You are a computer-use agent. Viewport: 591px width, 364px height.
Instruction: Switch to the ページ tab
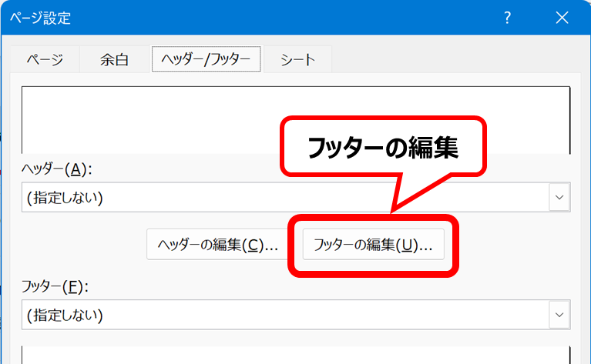(x=45, y=59)
